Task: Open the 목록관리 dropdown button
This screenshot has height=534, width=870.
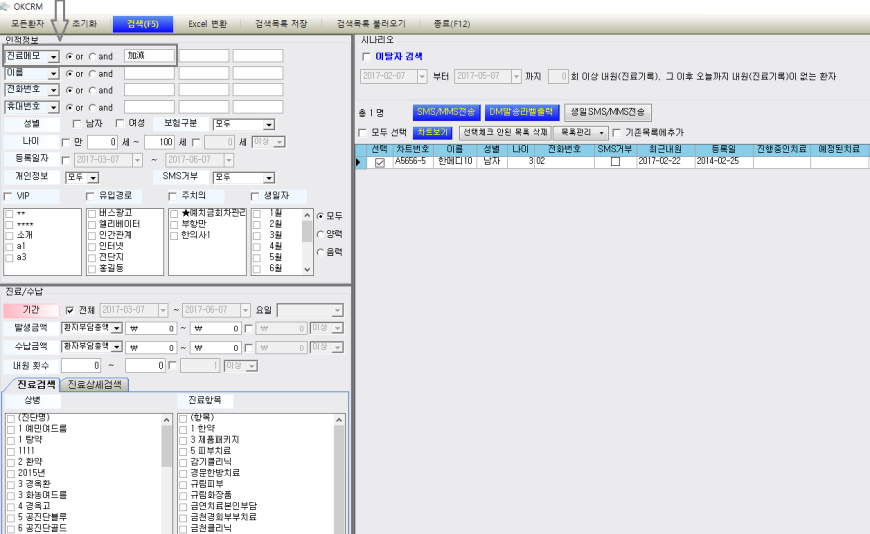Action: point(581,133)
